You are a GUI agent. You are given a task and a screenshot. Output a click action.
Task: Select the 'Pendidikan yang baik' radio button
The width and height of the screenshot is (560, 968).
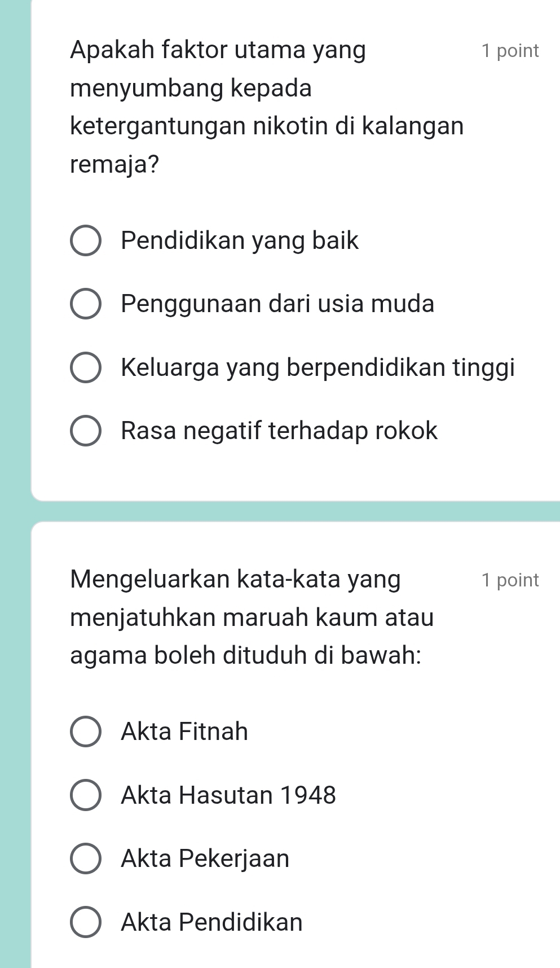(86, 242)
